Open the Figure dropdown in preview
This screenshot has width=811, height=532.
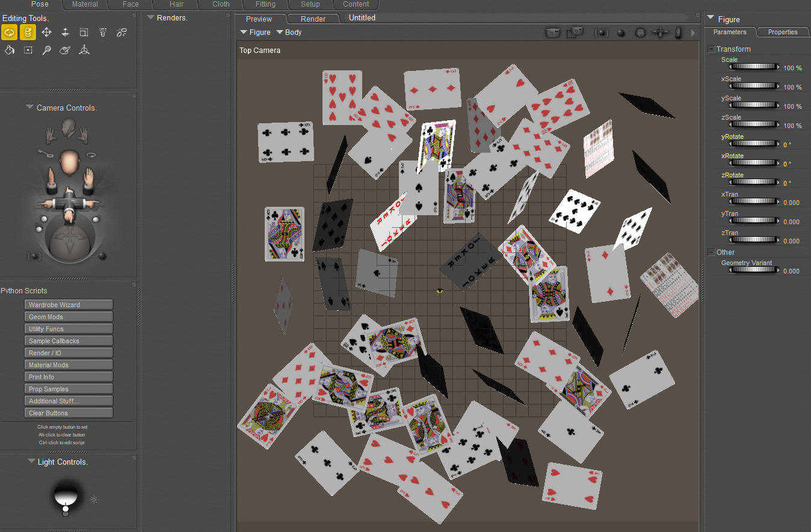(255, 32)
